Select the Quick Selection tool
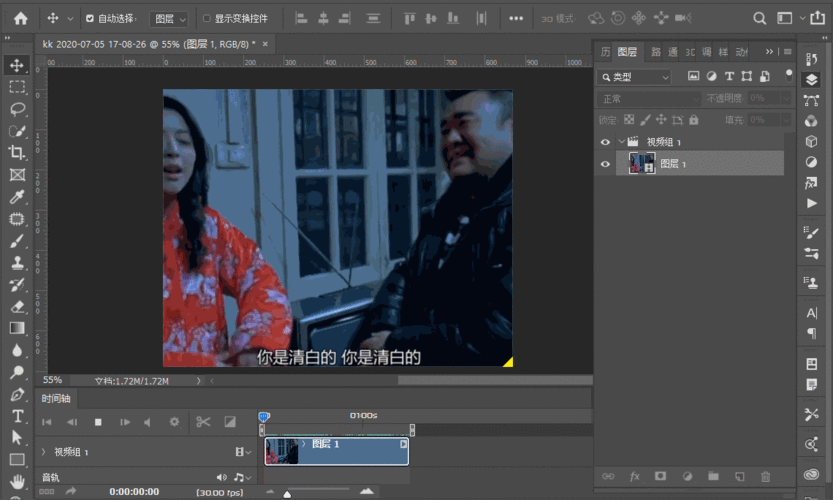The width and height of the screenshot is (833, 500). coord(17,131)
